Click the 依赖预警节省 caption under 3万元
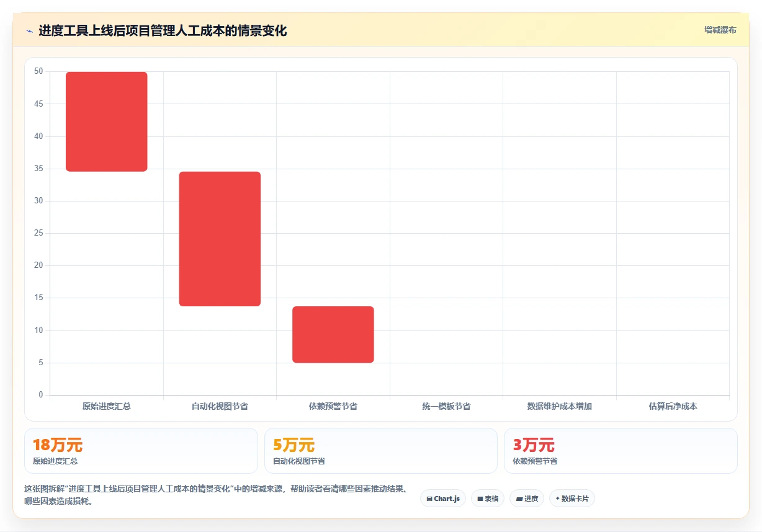 536,461
